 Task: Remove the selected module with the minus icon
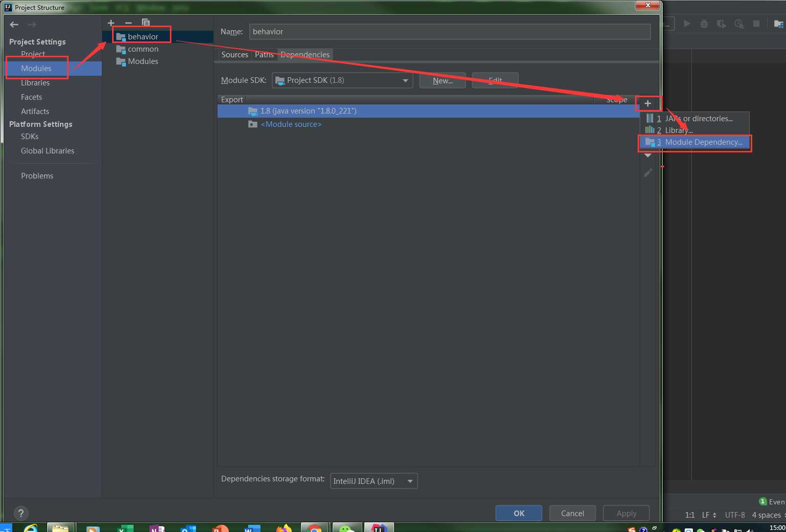point(128,23)
